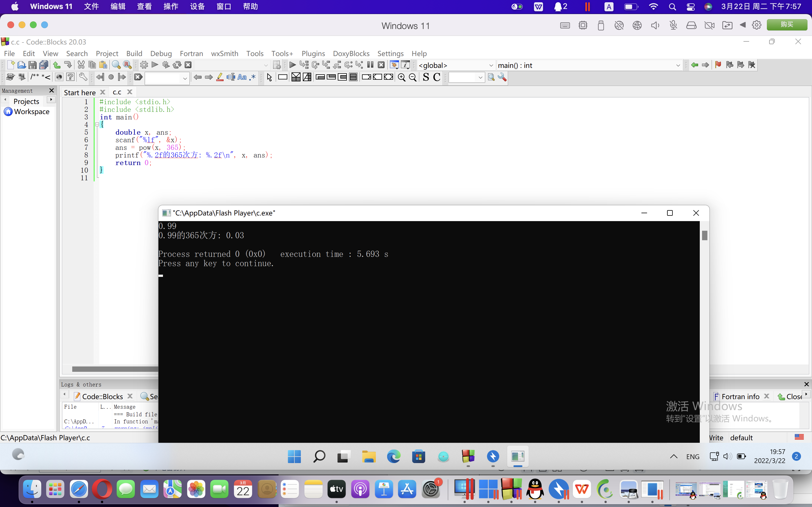Start debugging with Debug/Continue icon
This screenshot has height=507, width=812.
point(292,65)
